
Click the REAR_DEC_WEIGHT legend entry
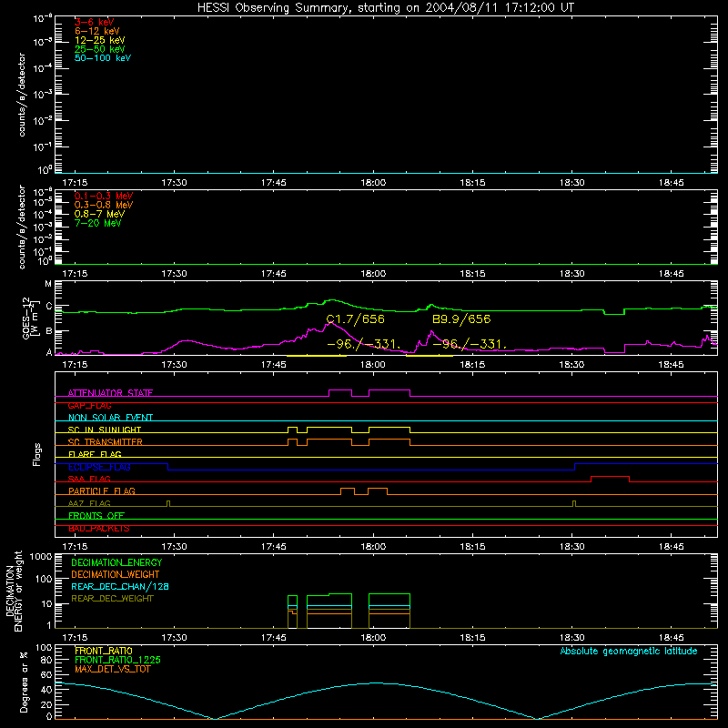[x=112, y=599]
